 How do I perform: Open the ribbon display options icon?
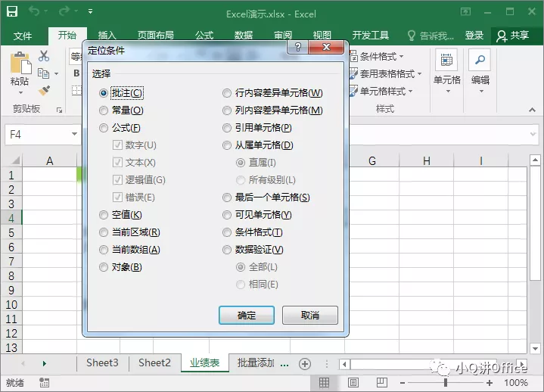pyautogui.click(x=465, y=12)
